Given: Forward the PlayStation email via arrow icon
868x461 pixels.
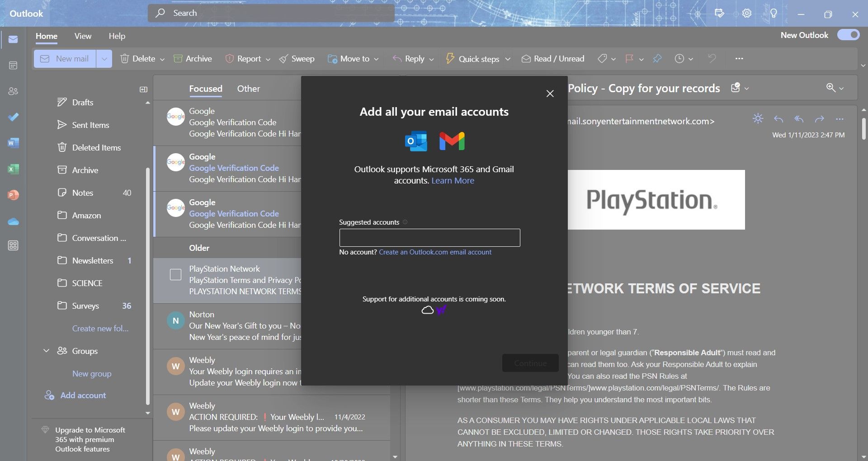Looking at the screenshot, I should click(819, 119).
